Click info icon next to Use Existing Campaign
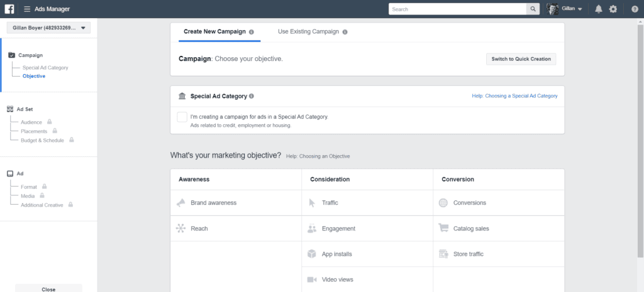 click(345, 31)
